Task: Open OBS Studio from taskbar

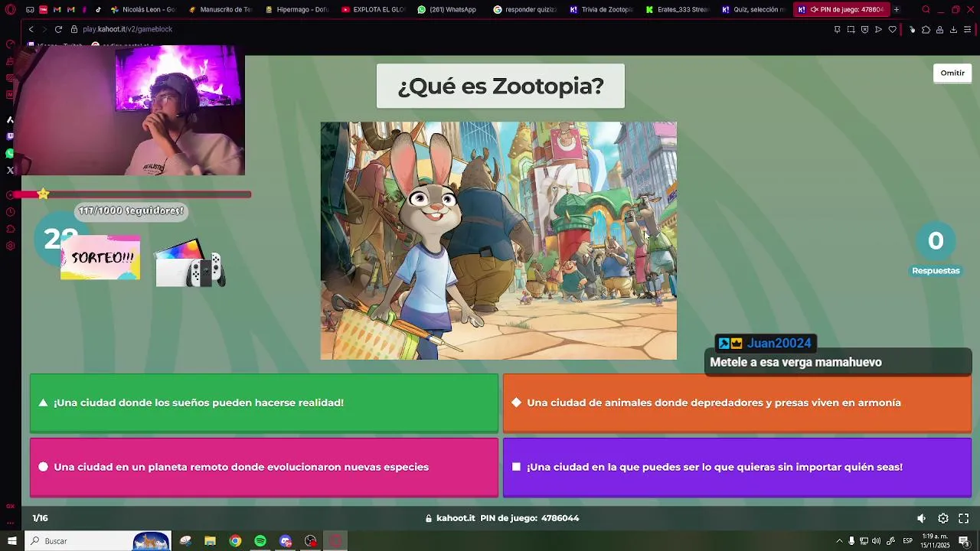Action: coord(311,541)
